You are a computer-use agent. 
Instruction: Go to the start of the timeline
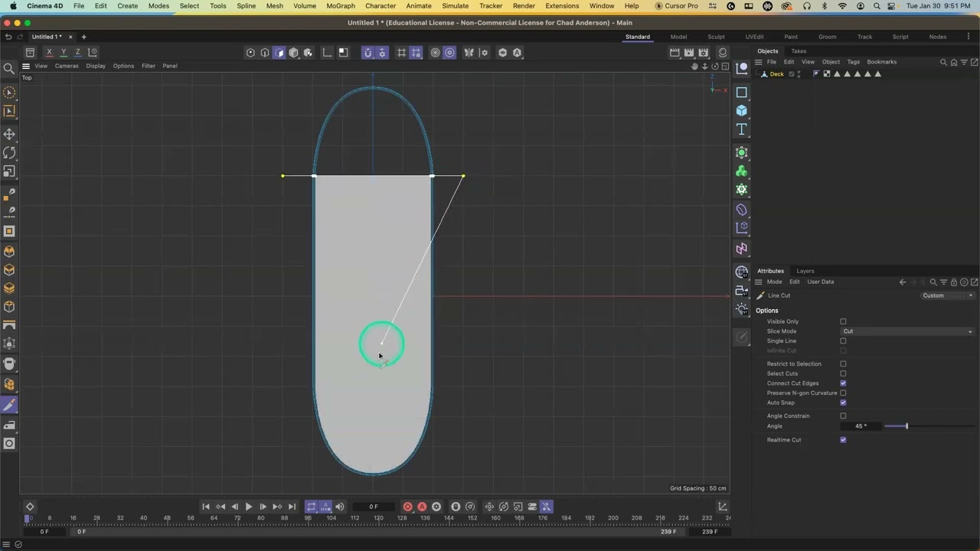(x=206, y=507)
